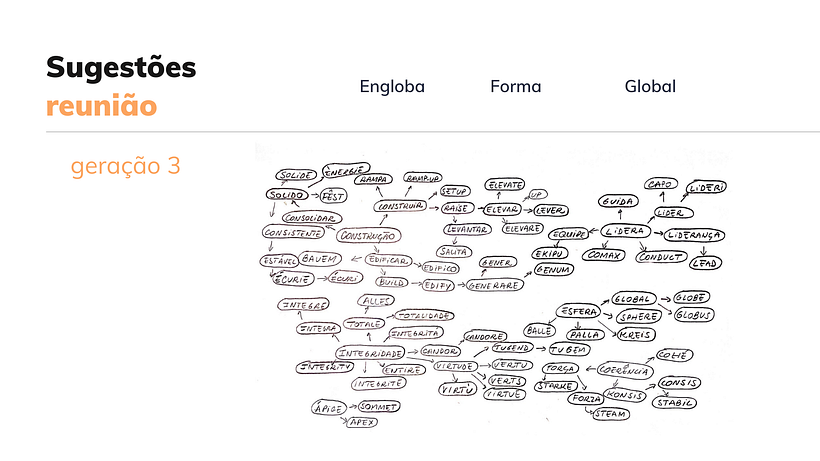Open the Global heading at top

click(650, 86)
